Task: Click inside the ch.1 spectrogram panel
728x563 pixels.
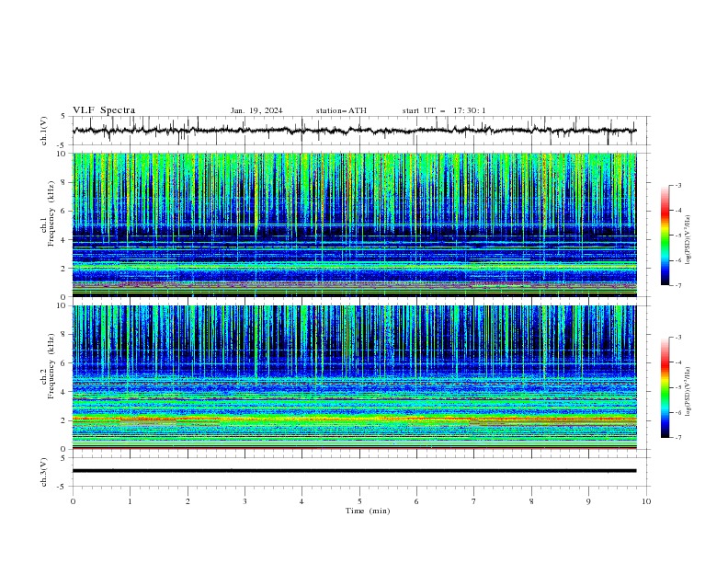Action: (354, 224)
